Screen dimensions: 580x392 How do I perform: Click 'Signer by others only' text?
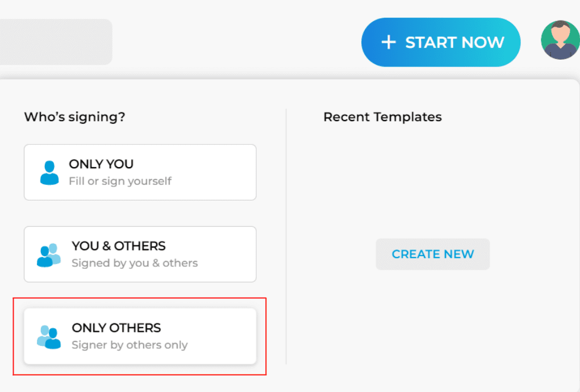(130, 345)
